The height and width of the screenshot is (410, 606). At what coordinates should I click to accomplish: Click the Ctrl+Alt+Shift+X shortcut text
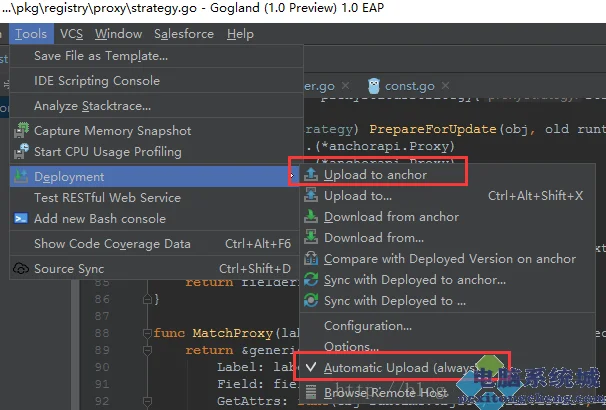coord(535,196)
